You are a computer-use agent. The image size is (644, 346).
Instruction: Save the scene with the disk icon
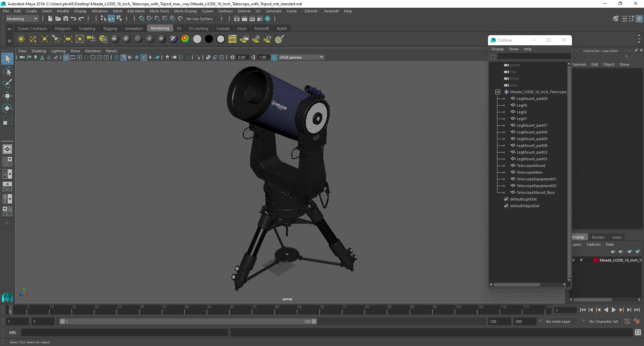point(66,19)
